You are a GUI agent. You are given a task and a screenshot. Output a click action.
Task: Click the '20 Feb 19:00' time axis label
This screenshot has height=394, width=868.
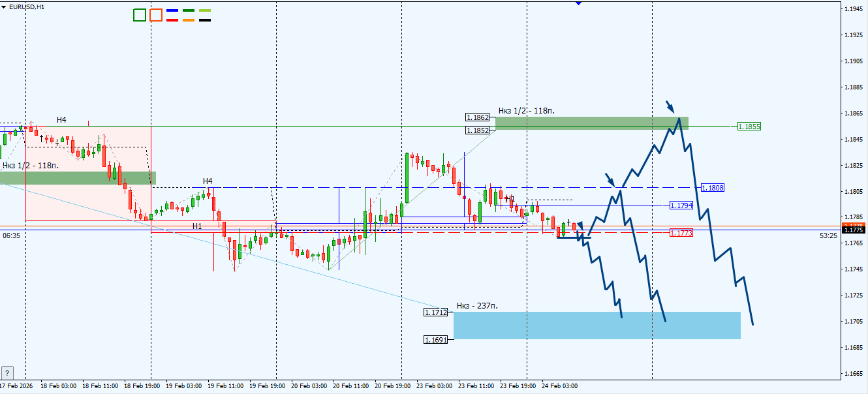pos(393,386)
